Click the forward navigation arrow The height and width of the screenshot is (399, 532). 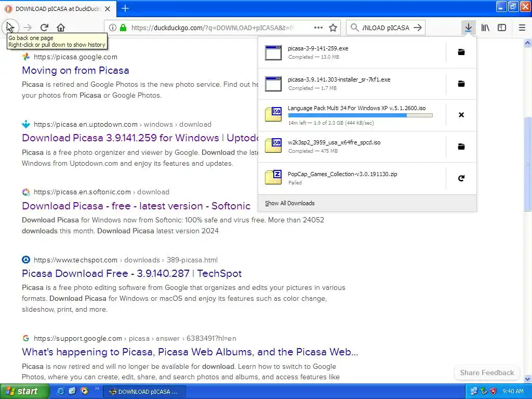click(x=28, y=28)
